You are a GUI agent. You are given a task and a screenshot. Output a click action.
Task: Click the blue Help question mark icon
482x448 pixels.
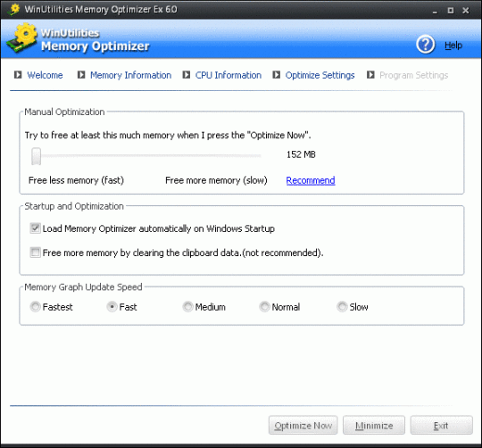pyautogui.click(x=426, y=45)
